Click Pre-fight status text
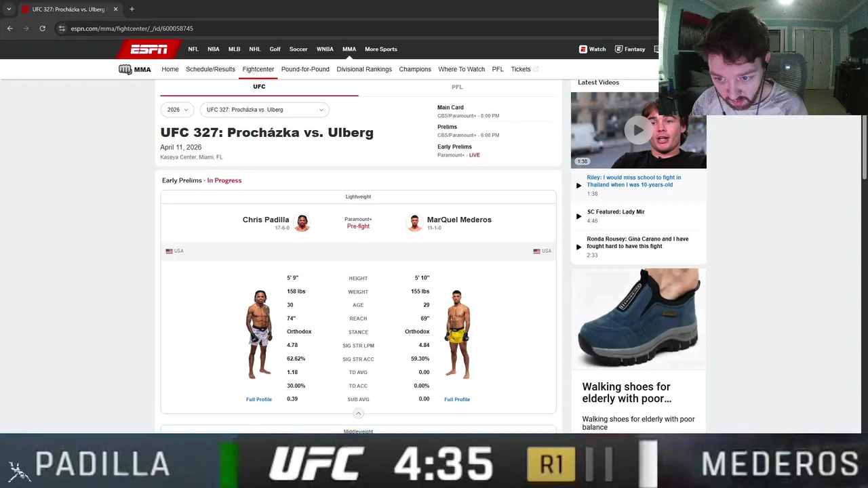The image size is (868, 488). click(358, 226)
